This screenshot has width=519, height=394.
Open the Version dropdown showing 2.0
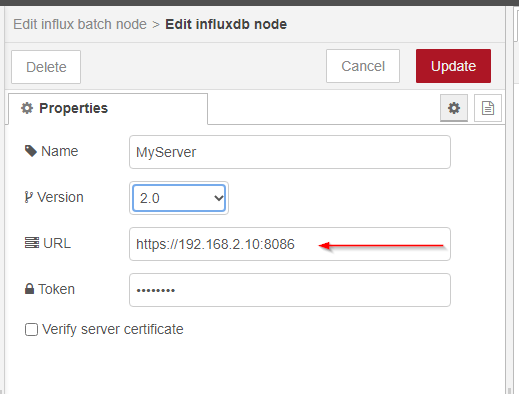pos(179,198)
